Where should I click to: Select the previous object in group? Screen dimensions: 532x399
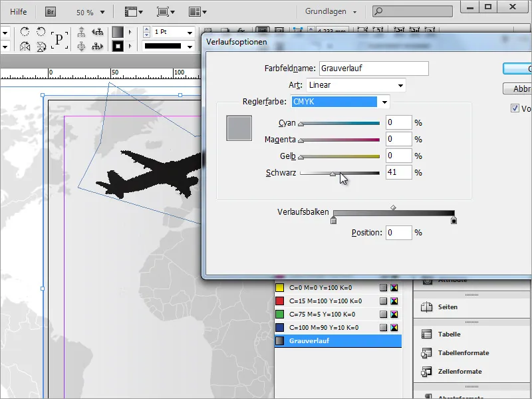98,32
